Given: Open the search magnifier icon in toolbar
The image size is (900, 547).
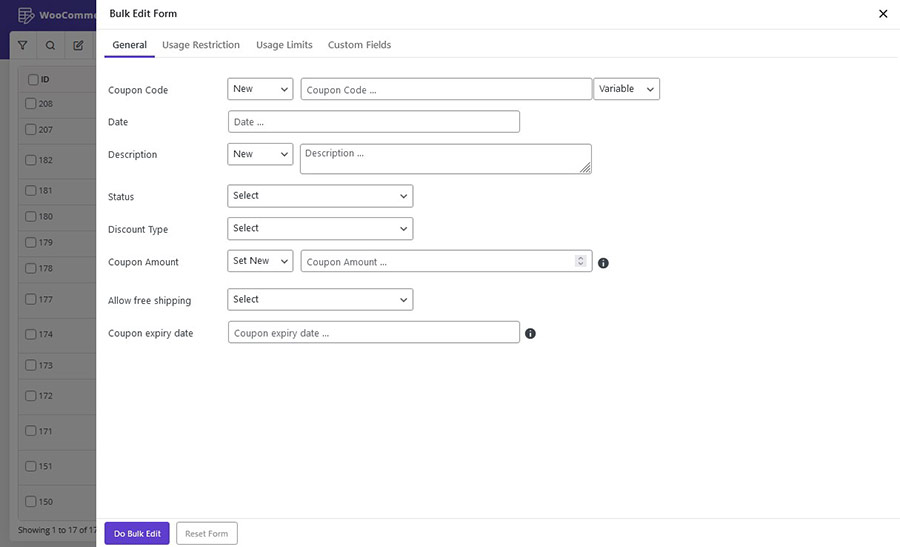Looking at the screenshot, I should click(51, 45).
